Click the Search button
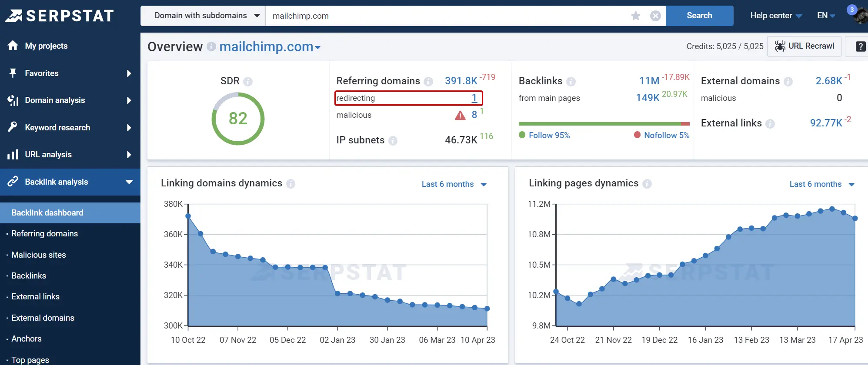The height and width of the screenshot is (365, 868). pyautogui.click(x=699, y=16)
